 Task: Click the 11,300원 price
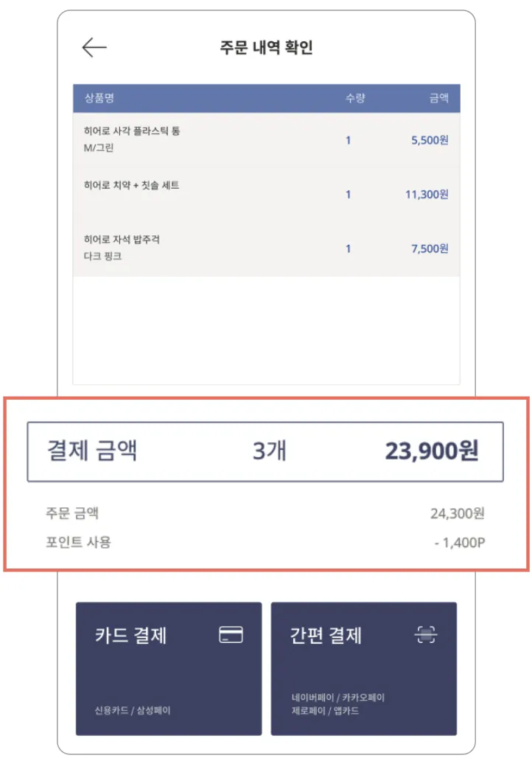pos(427,195)
